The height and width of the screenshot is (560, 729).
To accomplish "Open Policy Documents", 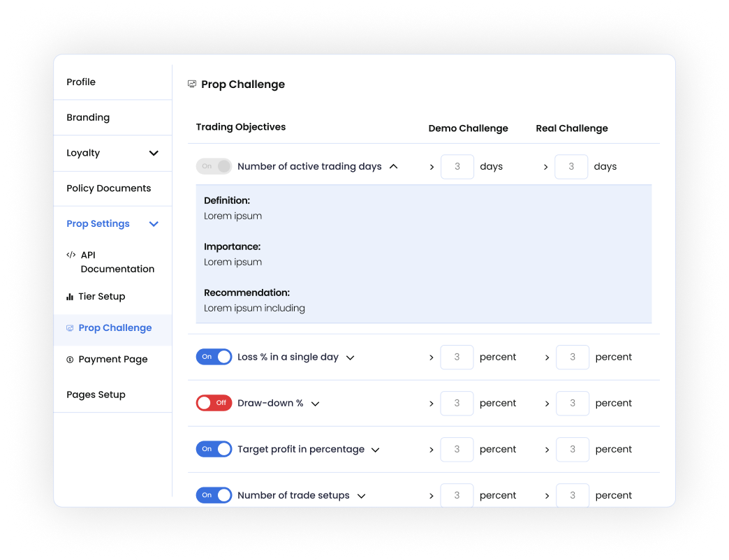I will tap(109, 188).
